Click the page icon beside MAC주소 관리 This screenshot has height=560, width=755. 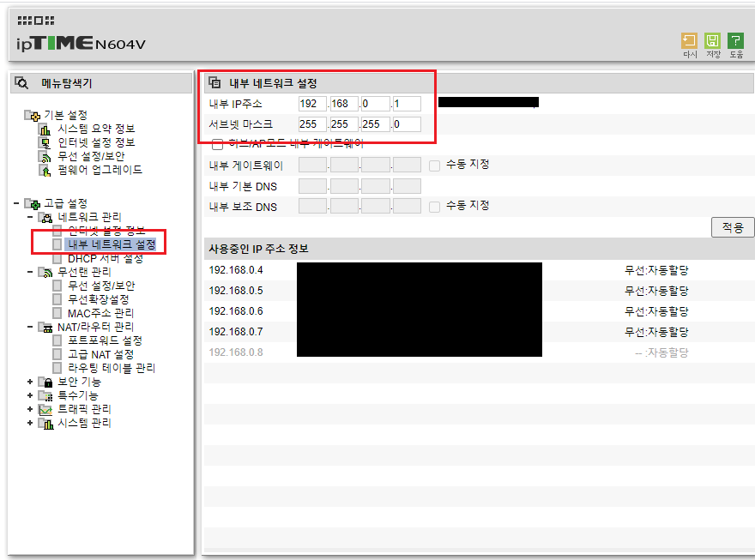(x=57, y=313)
